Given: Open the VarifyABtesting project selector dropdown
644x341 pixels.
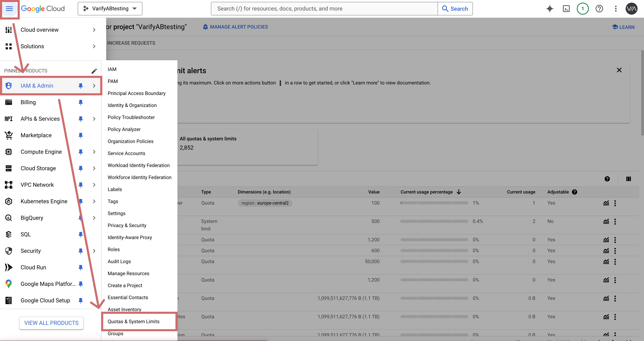Looking at the screenshot, I should 110,9.
